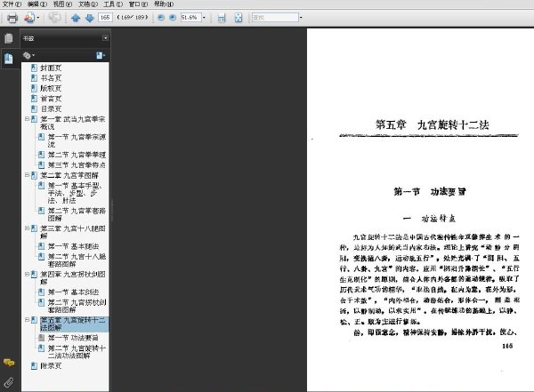This screenshot has width=534, height=392.
Task: Click the scrolling pages view icon
Action: click(x=222, y=18)
